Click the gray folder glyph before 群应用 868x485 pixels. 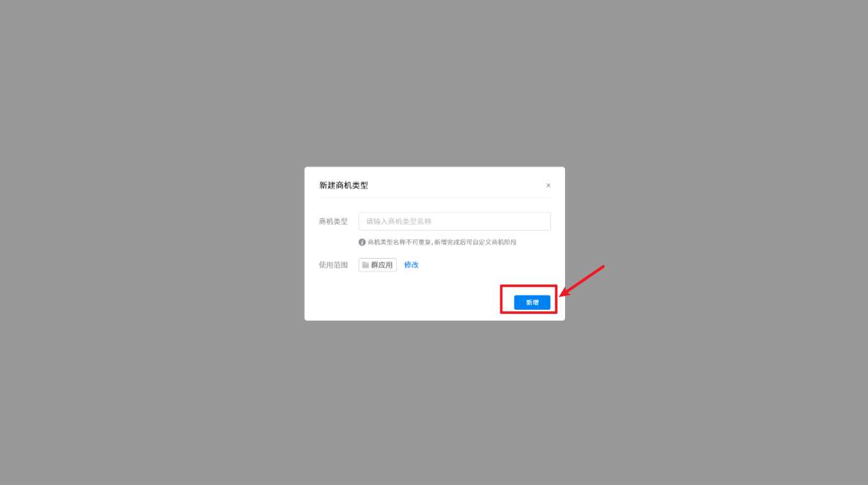point(366,265)
